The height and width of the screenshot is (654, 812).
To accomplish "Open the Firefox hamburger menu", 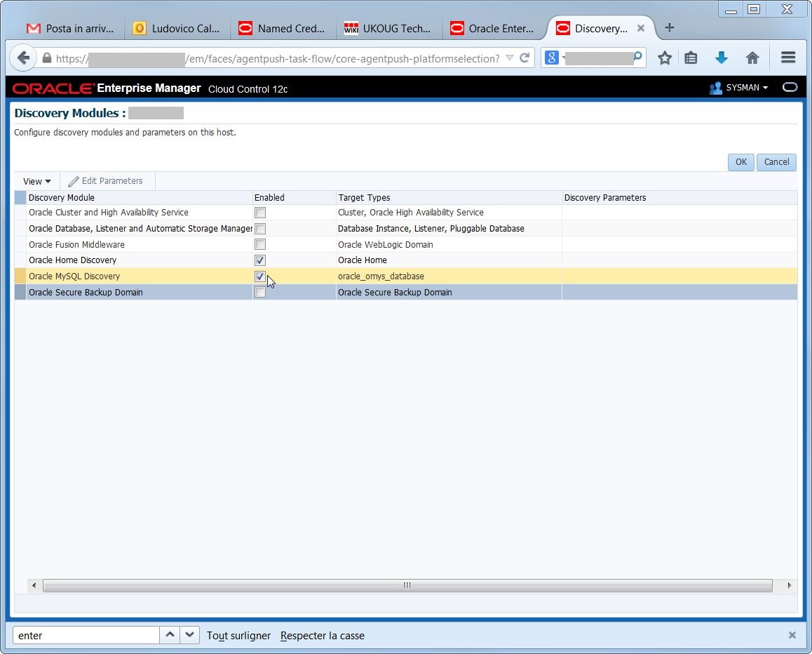I will [x=788, y=58].
